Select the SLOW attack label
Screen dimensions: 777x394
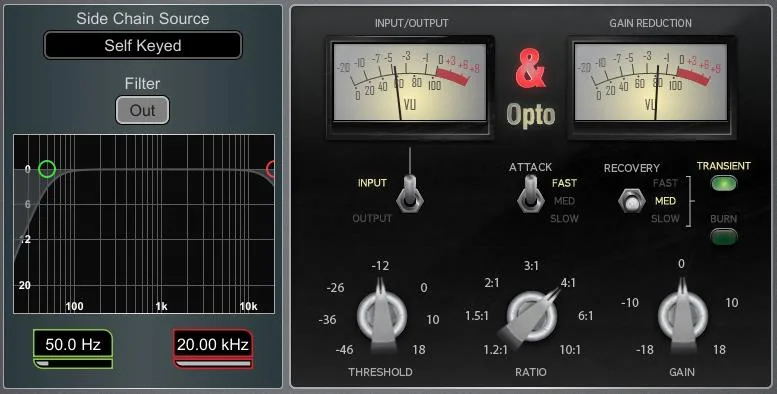point(564,219)
